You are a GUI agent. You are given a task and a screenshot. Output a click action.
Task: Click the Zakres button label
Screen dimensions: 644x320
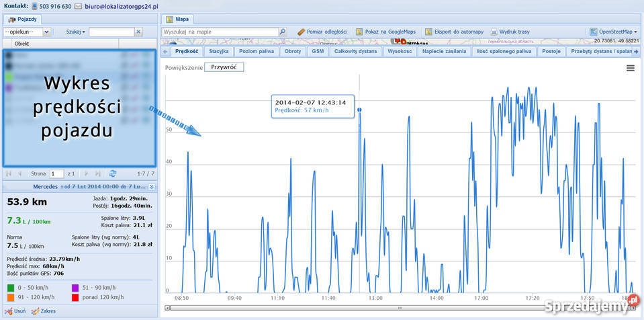coord(48,311)
